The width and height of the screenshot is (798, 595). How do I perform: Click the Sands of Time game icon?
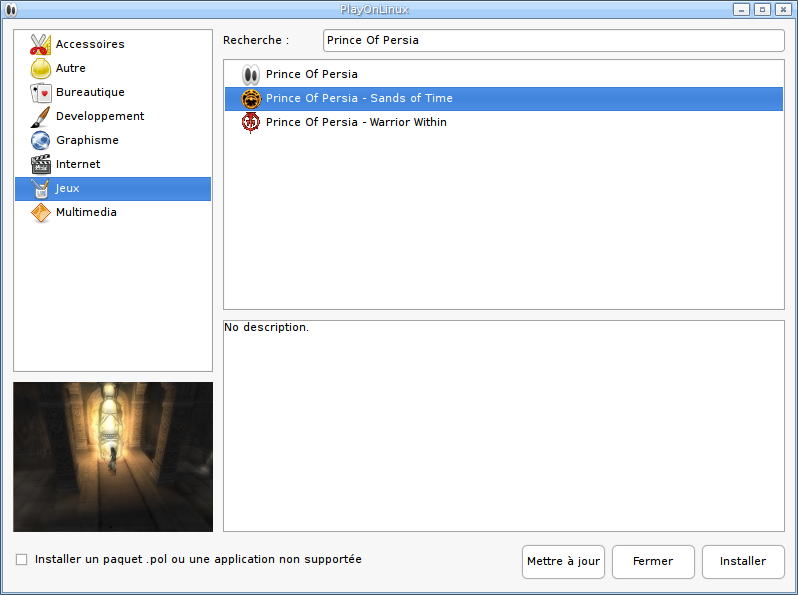(x=250, y=98)
